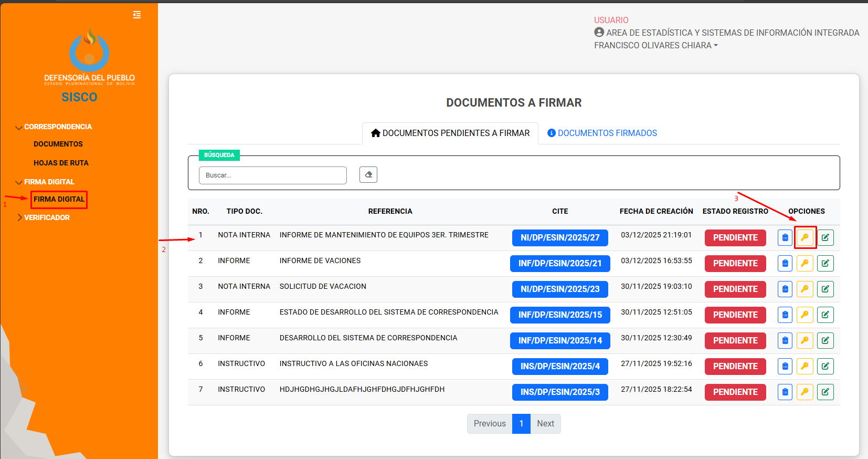Go to the Next page of results
This screenshot has height=459, width=868.
(545, 424)
